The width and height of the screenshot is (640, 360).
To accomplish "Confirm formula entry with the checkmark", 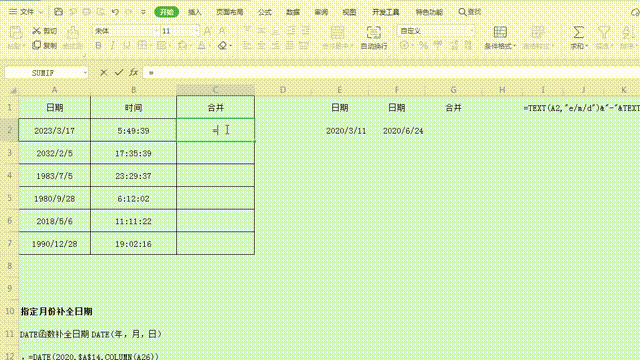I will pos(119,73).
